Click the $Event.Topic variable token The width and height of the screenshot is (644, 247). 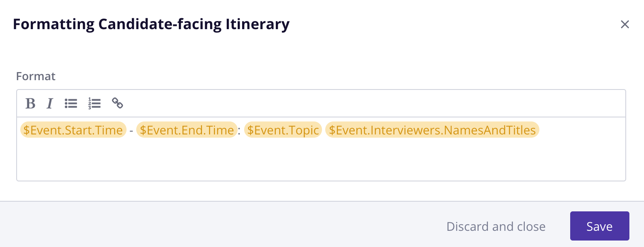pos(283,130)
